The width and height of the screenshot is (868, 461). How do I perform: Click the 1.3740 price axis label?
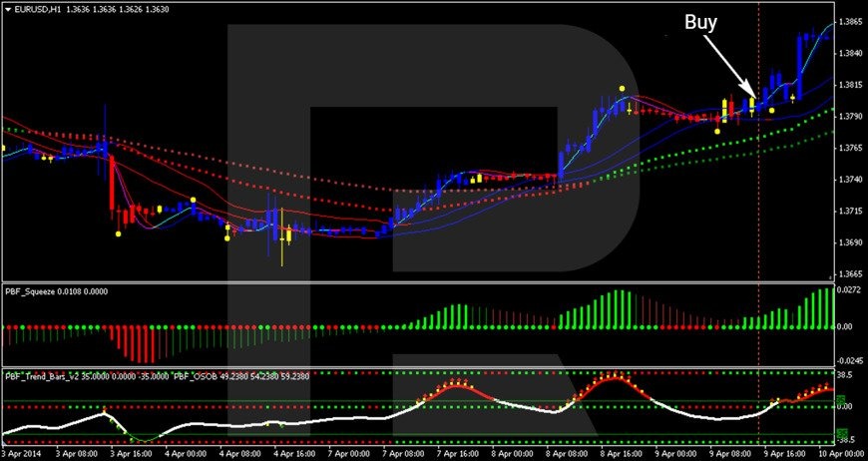click(850, 180)
